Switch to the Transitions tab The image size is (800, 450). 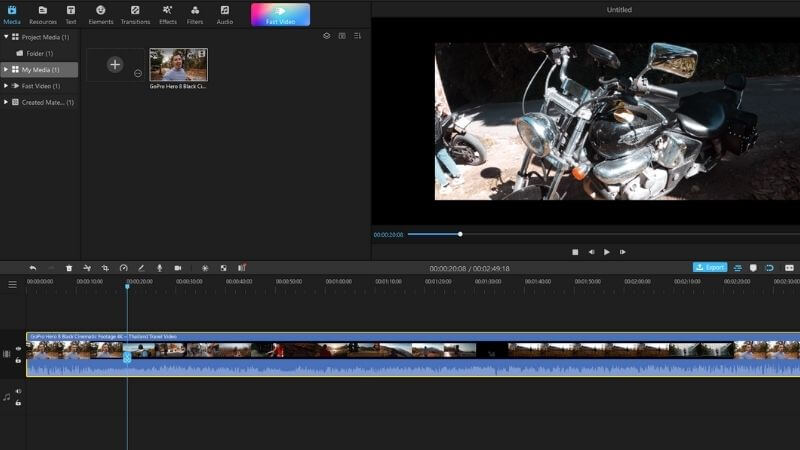135,15
